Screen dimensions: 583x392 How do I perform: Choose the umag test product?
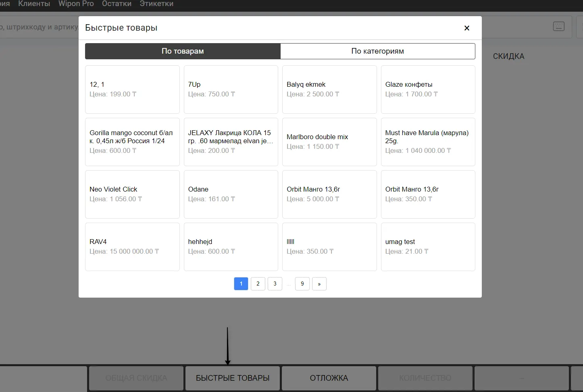coord(428,247)
